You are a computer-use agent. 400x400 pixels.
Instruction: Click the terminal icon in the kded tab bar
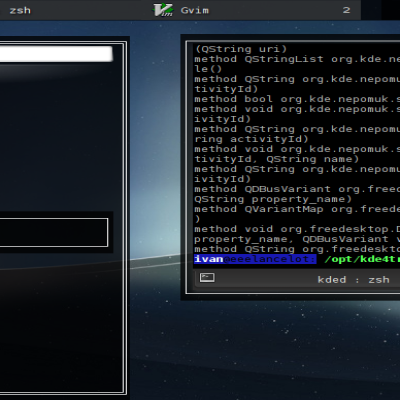[207, 278]
